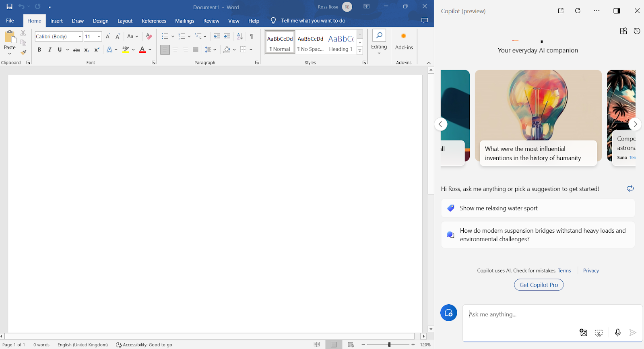Apply the Heading 1 style
The height and width of the screenshot is (349, 644).
pyautogui.click(x=341, y=42)
